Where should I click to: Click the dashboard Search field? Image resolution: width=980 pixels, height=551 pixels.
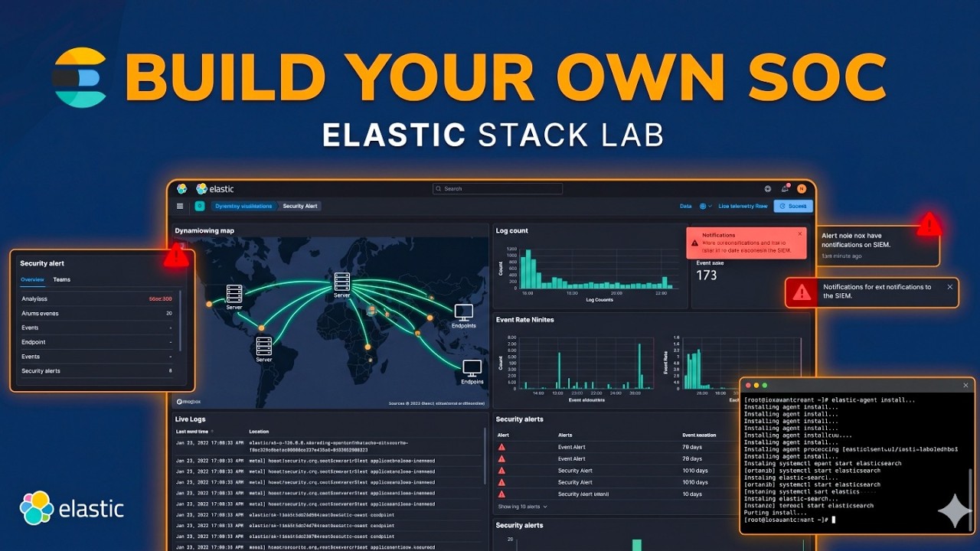point(498,188)
